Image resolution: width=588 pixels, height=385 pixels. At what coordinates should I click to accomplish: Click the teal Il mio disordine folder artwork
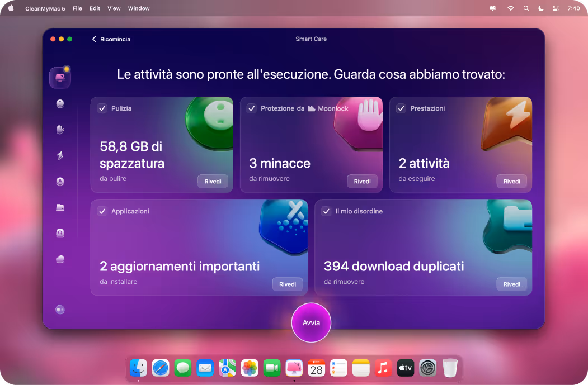coord(508,226)
